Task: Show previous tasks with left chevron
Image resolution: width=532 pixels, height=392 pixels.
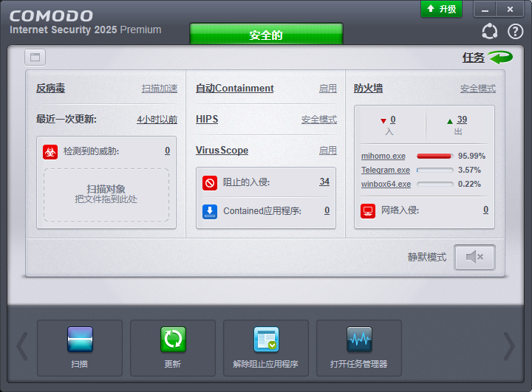Action: (22, 346)
